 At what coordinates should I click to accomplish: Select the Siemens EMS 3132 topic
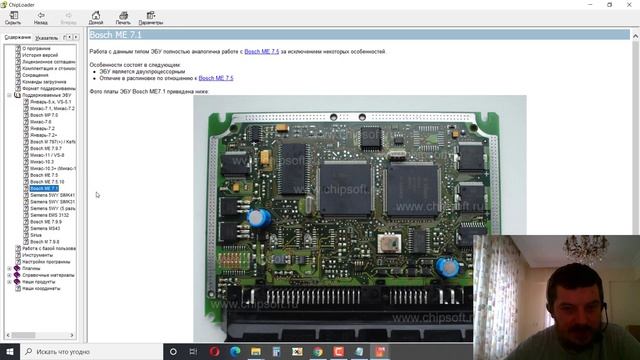click(49, 215)
